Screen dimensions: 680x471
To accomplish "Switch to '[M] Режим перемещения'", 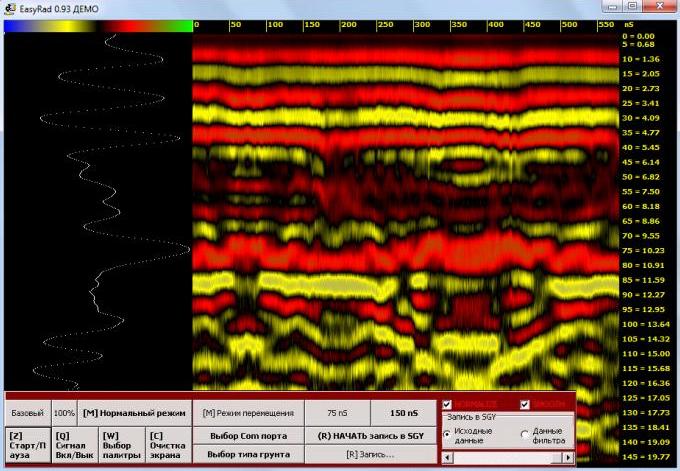I will (248, 413).
